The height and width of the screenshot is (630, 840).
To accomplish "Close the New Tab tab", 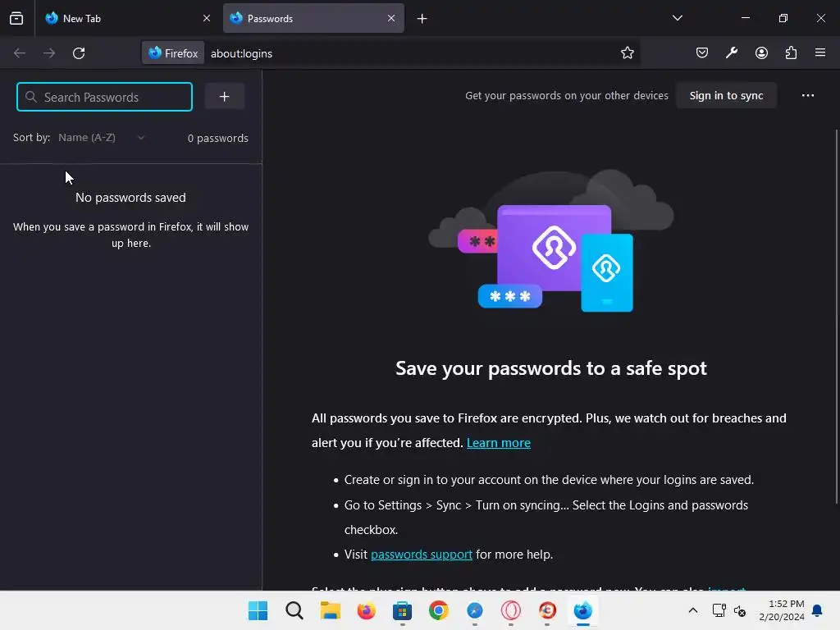I will (x=207, y=18).
